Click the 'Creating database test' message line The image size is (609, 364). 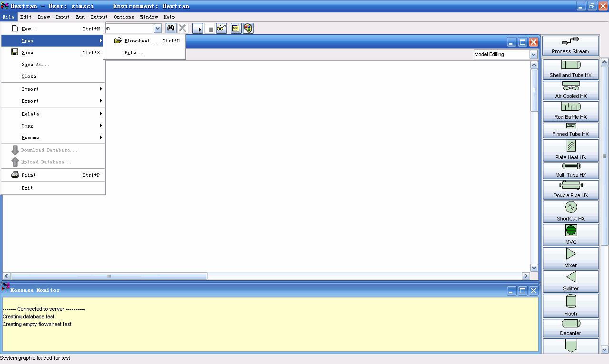(x=29, y=316)
